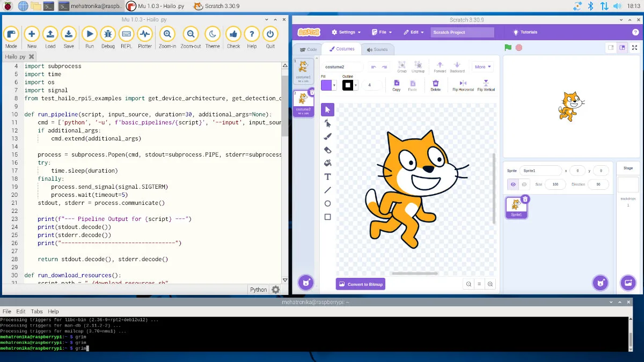Run the Python script in Mu
644x362 pixels.
click(90, 38)
